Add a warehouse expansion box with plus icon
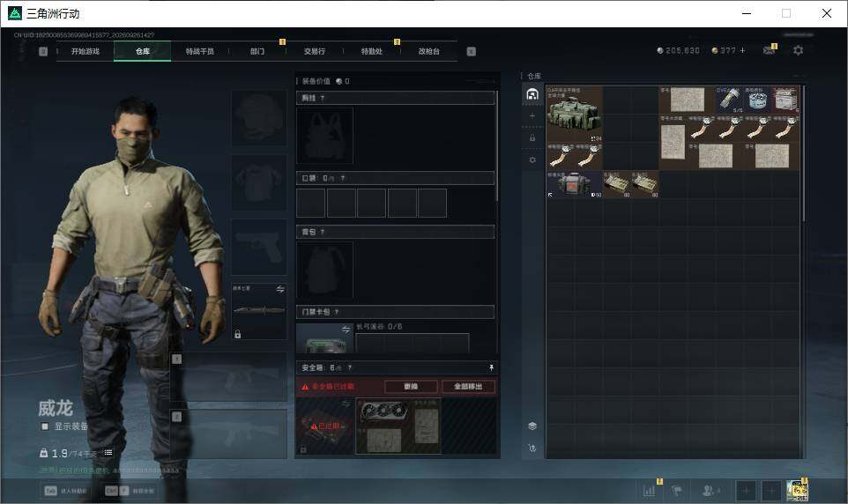 (532, 115)
